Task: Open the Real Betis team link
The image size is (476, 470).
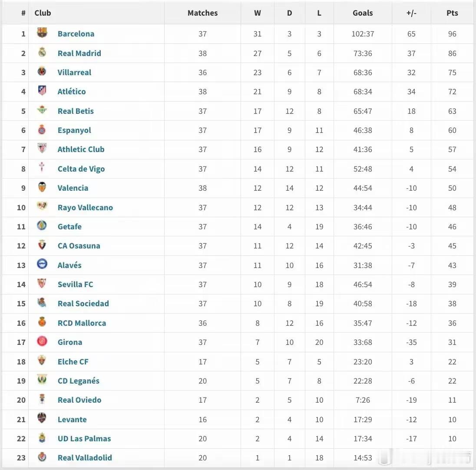Action: click(x=76, y=111)
